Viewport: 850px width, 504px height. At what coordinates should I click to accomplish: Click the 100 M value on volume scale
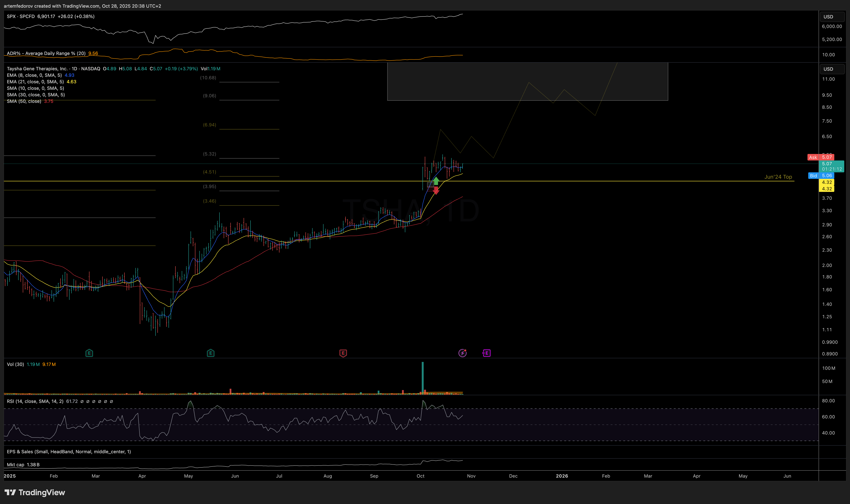829,368
